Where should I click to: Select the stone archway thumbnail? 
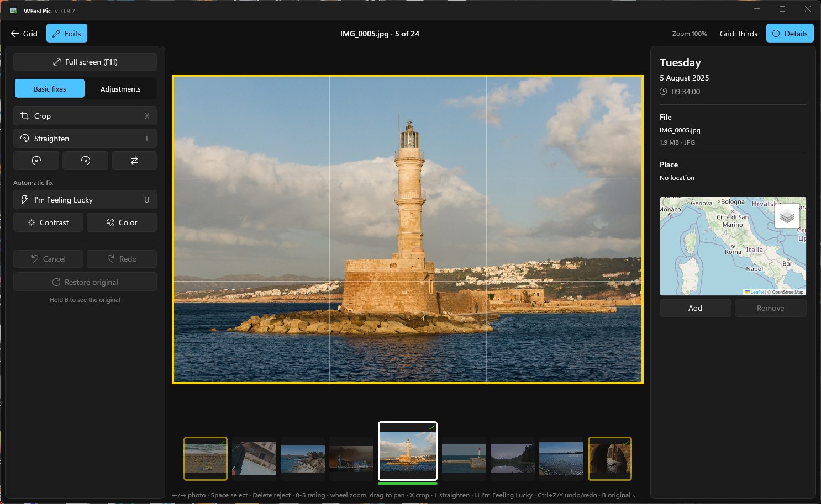[610, 459]
